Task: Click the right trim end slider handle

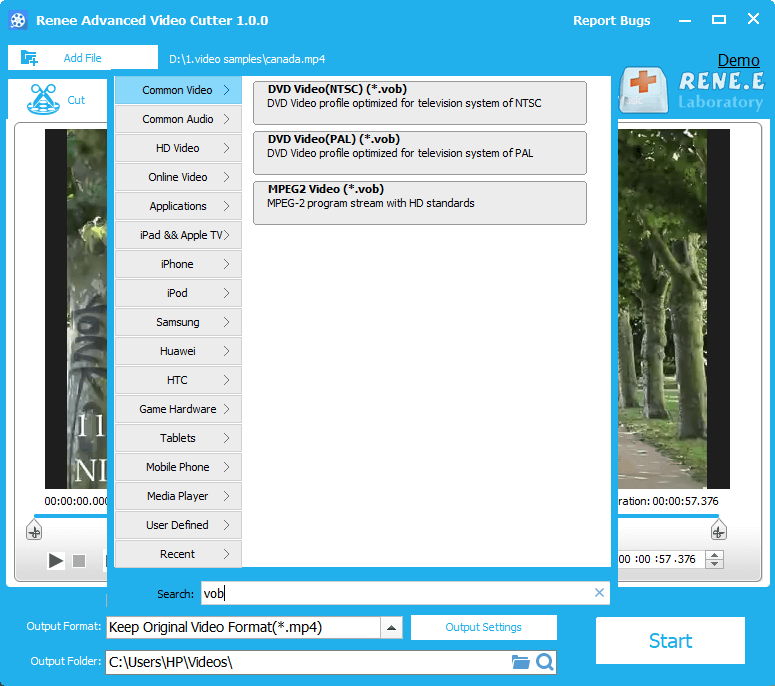Action: 717,531
